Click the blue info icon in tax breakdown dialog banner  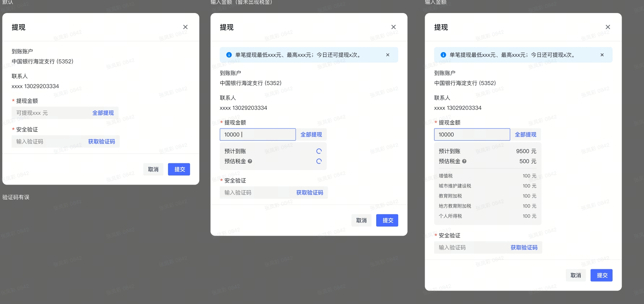[x=443, y=55]
